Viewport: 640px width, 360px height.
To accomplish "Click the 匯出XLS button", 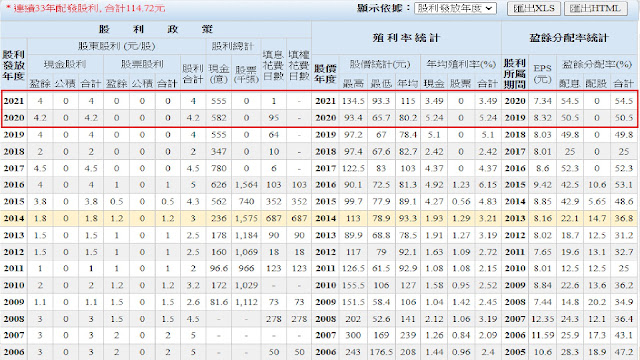I will click(x=533, y=8).
